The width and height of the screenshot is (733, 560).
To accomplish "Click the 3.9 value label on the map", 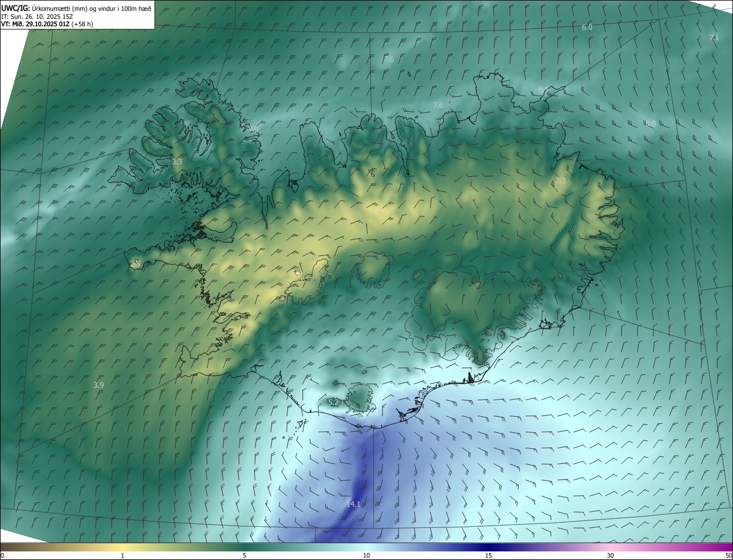I will [x=98, y=385].
